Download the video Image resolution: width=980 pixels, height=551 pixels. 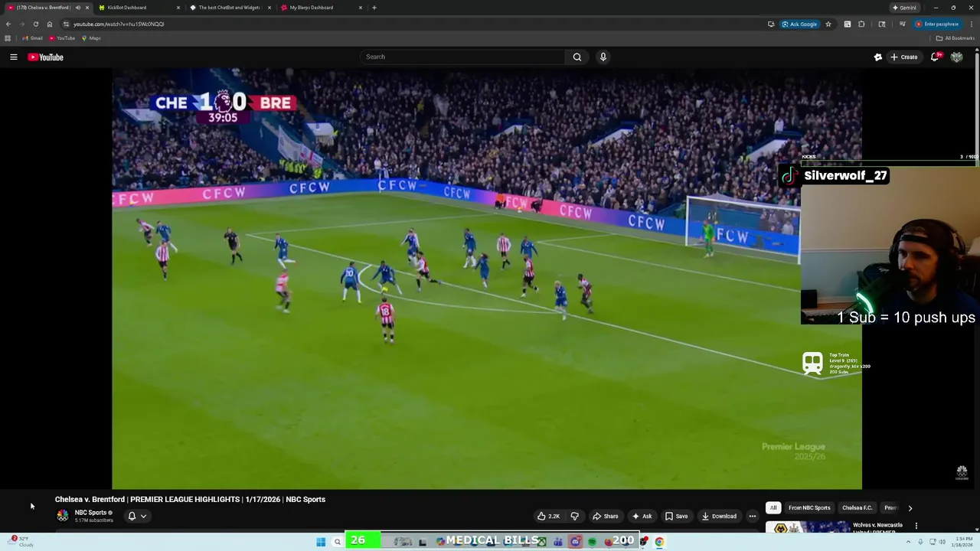(719, 516)
